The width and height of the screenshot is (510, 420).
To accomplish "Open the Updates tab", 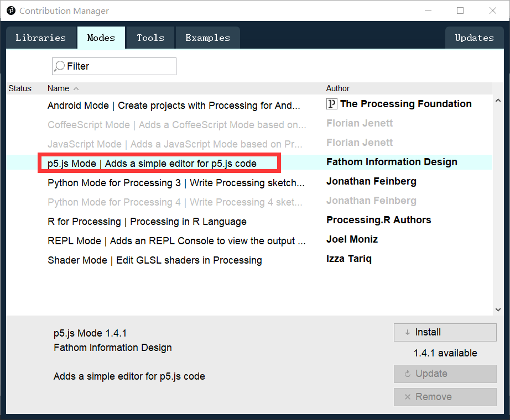I will (474, 38).
